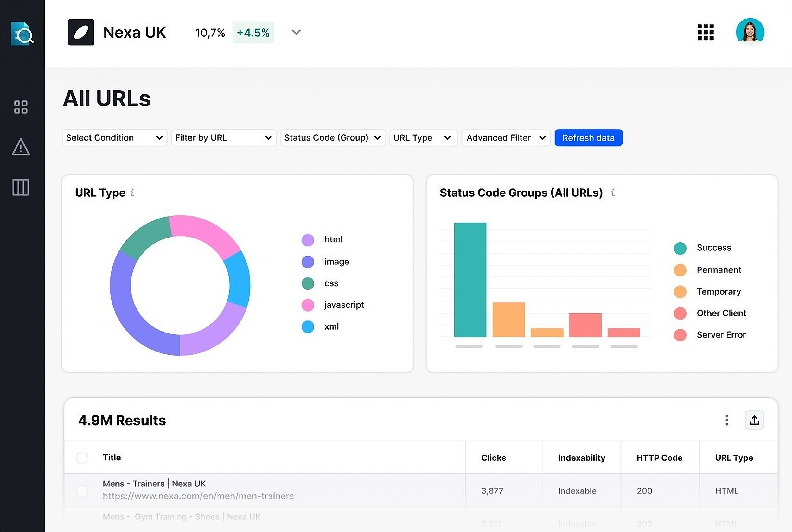
Task: Click the app logo in the sidebar
Action: point(22,34)
